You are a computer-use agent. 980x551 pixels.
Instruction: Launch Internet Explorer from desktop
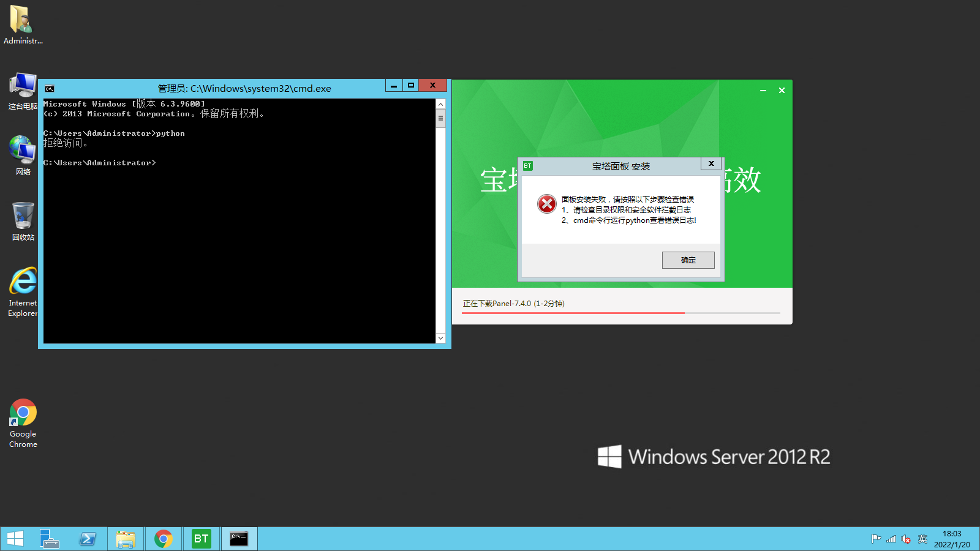[23, 291]
